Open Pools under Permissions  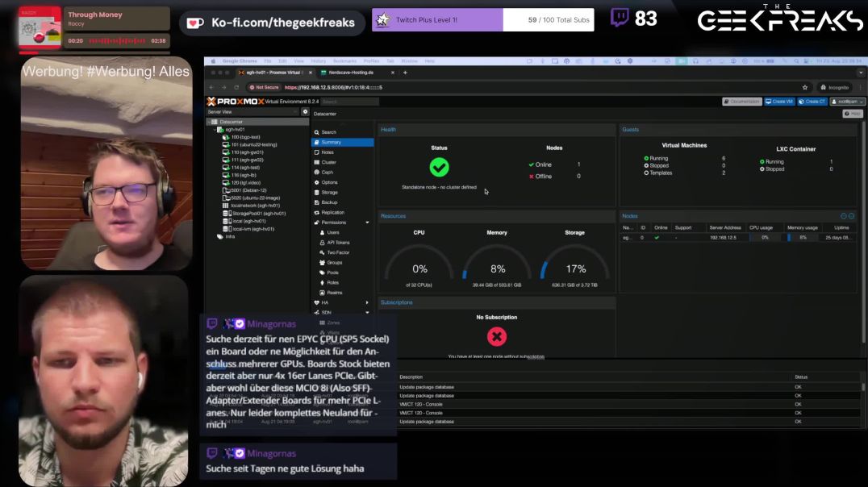click(x=332, y=273)
